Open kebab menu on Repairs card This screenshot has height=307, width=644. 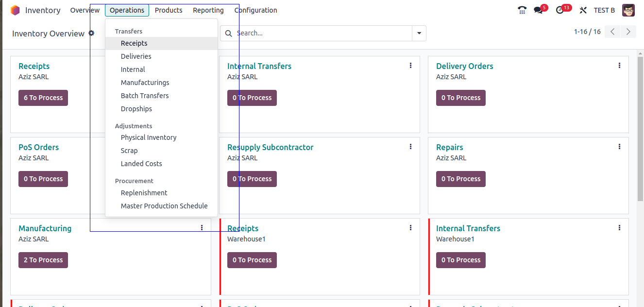[619, 147]
